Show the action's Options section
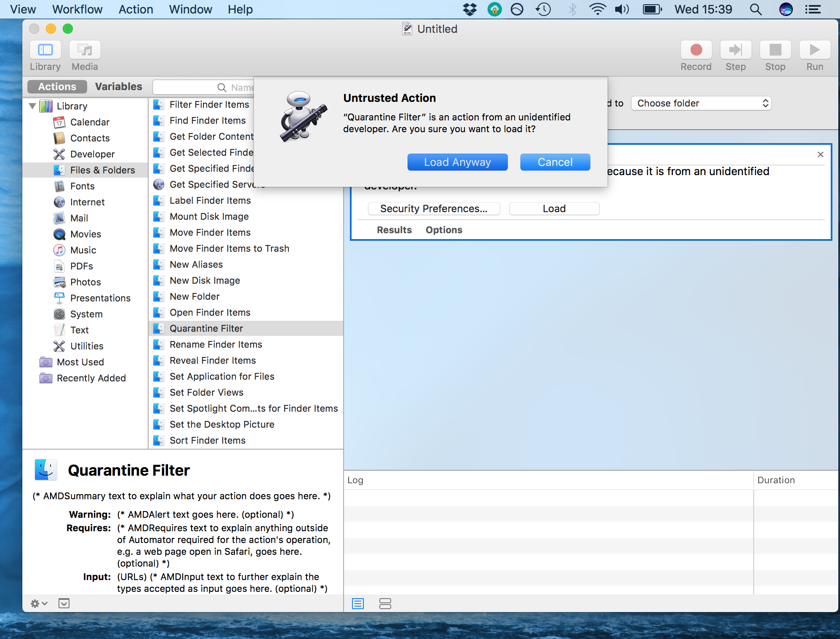 444,230
